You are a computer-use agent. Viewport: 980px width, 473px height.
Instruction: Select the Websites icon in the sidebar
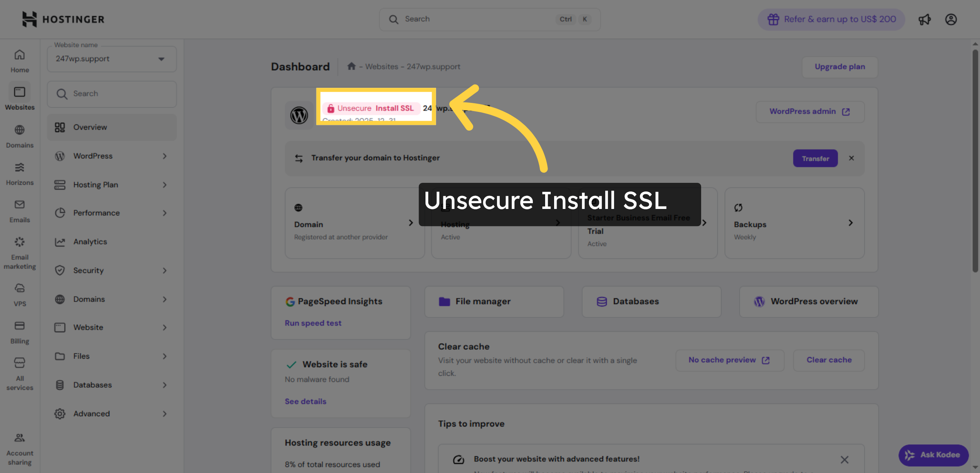tap(19, 97)
